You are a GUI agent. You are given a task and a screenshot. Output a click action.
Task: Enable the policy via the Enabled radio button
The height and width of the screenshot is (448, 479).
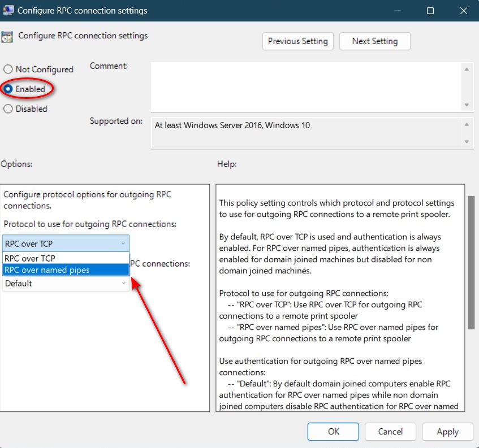point(8,89)
